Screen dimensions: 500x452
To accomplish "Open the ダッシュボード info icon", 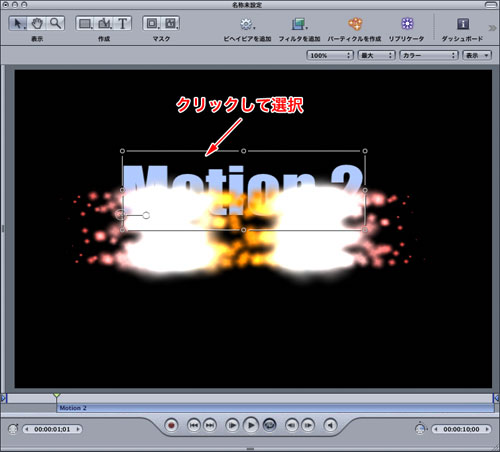I will (x=463, y=24).
